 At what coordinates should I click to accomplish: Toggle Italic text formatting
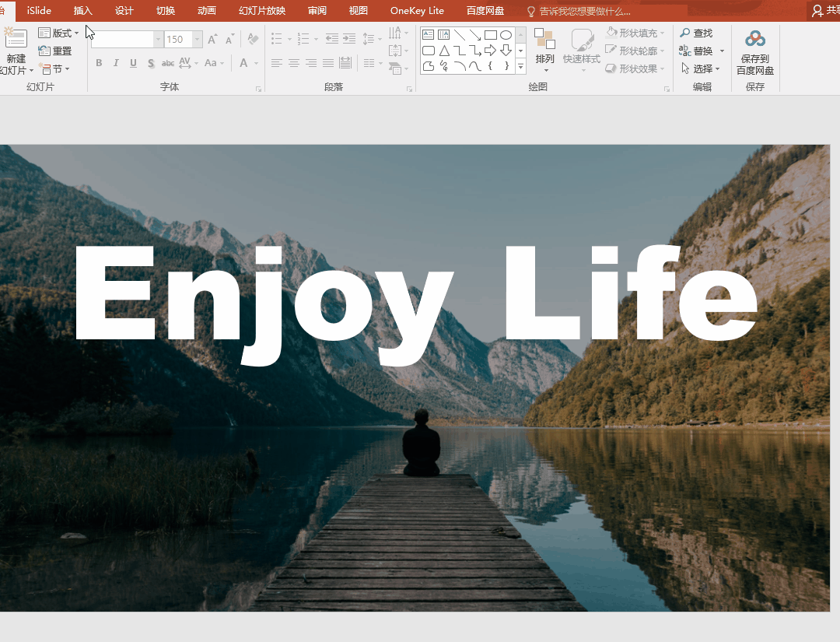tap(116, 63)
